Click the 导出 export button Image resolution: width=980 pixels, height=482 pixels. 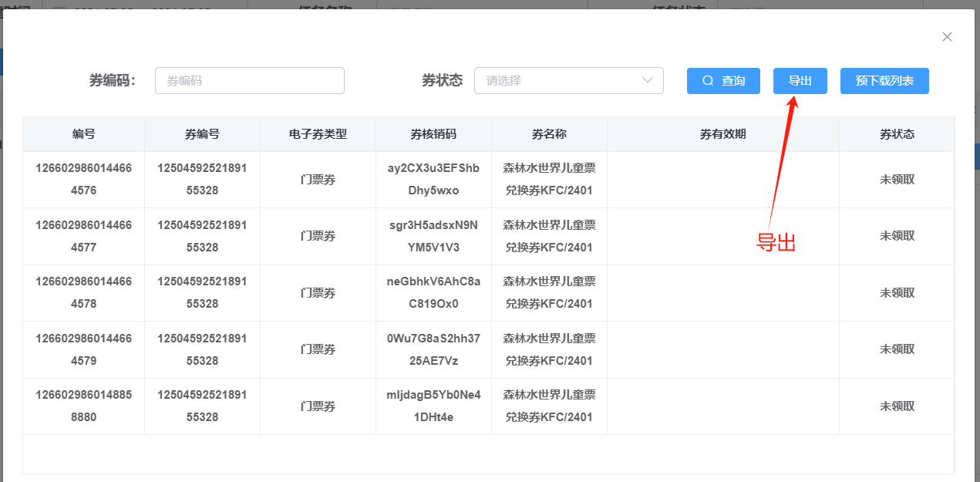pos(800,81)
